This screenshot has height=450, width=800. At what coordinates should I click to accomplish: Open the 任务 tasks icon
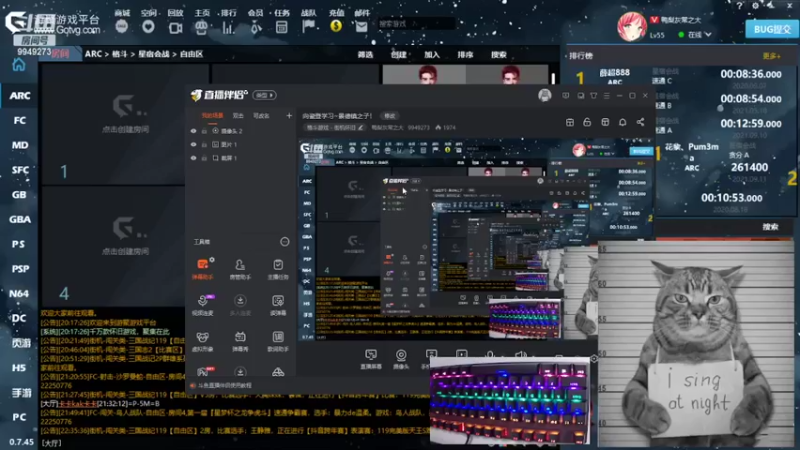[282, 27]
